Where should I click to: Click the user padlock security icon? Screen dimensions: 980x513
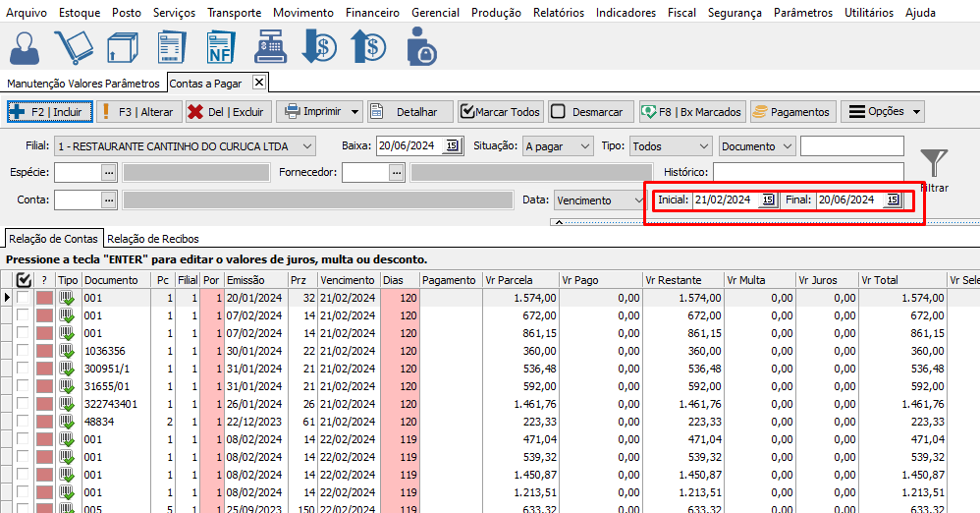(x=421, y=47)
